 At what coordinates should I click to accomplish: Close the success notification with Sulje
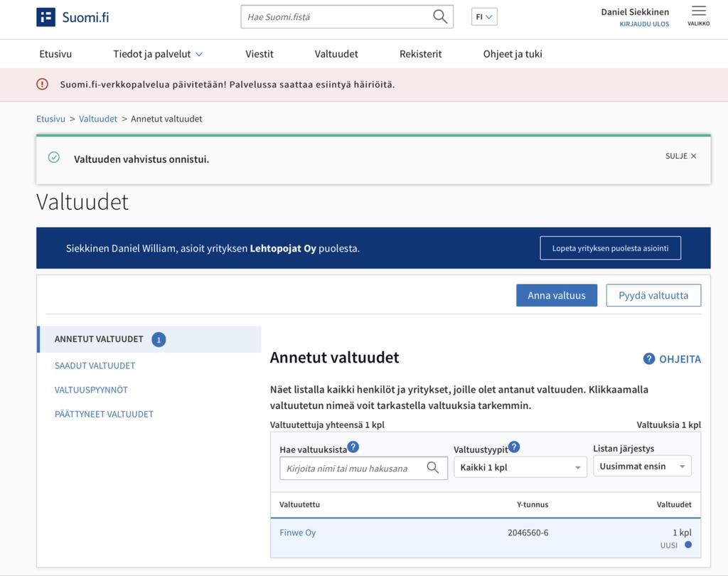pos(680,156)
